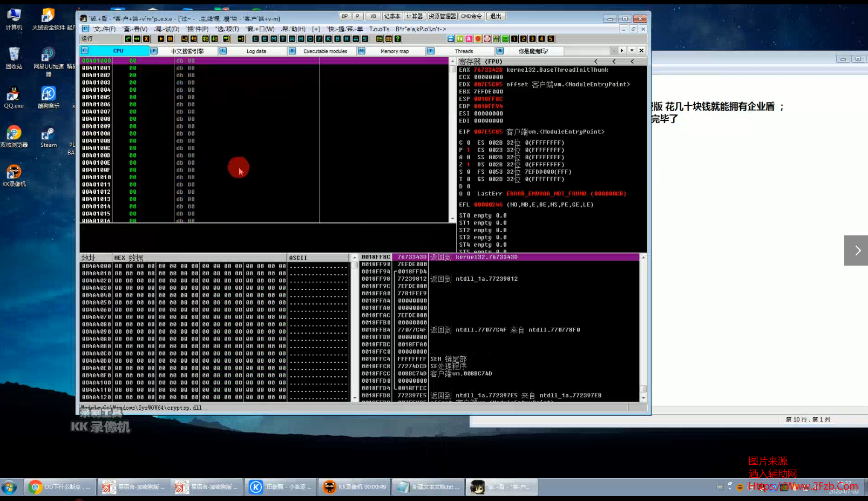Click the red X close-program toolbar icon
The image size is (868, 501).
click(x=146, y=39)
